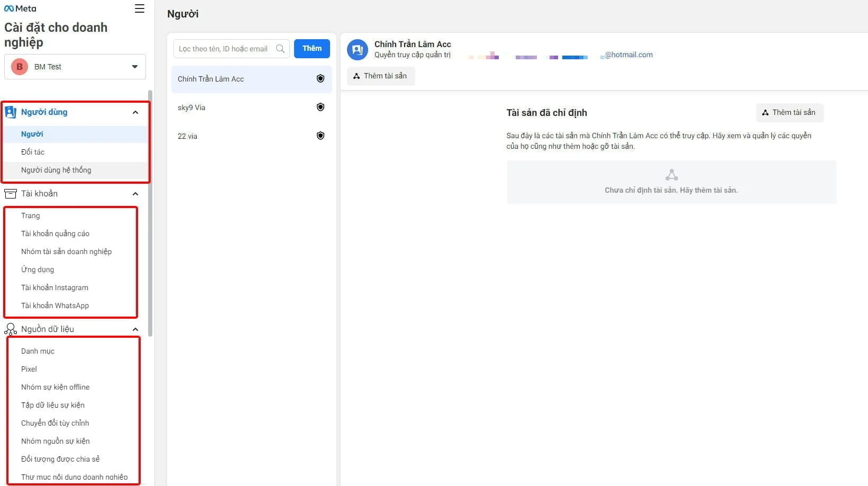Open Tài khoản Instagram
Viewport: 868px width, 486px height.
pos(54,287)
